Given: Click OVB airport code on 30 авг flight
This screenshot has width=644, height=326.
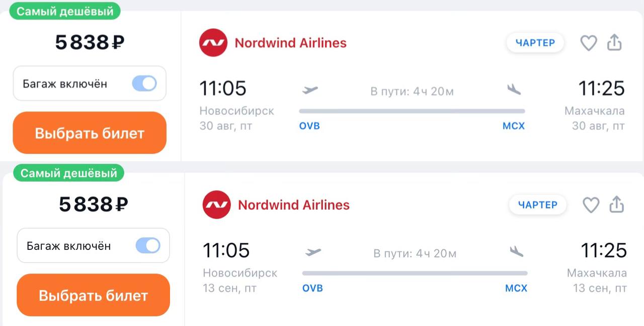Looking at the screenshot, I should tap(309, 126).
